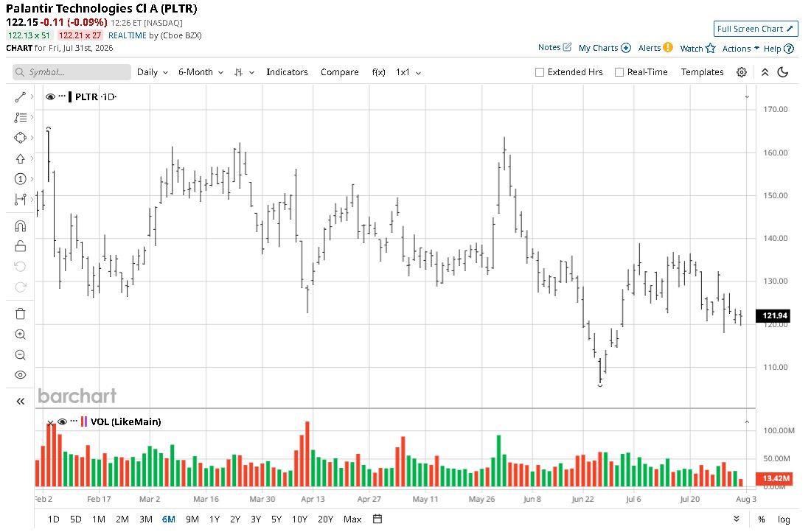Screen dimensions: 811x532
Task: Hide the PLTR main series eye icon
Action: [50, 97]
